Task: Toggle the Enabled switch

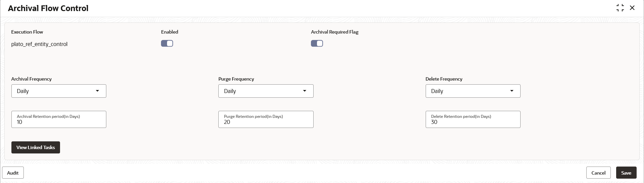Action: 167,43
